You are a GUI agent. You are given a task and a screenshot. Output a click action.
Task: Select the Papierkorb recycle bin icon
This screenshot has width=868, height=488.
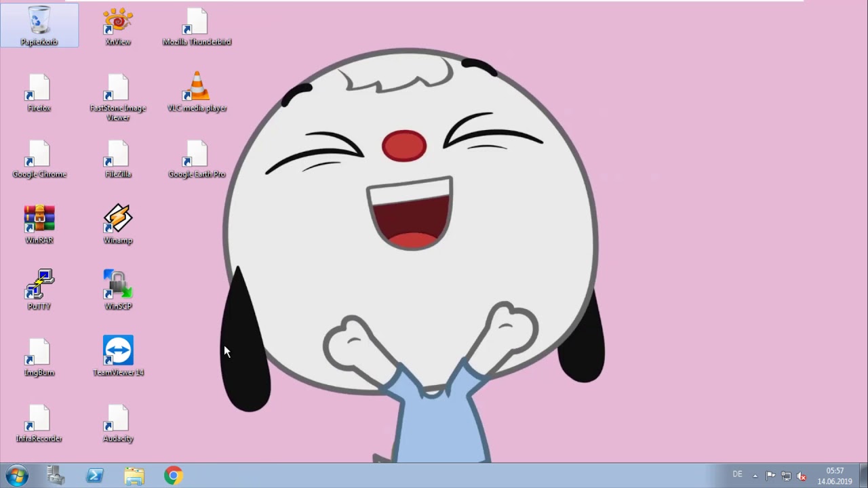click(x=39, y=26)
